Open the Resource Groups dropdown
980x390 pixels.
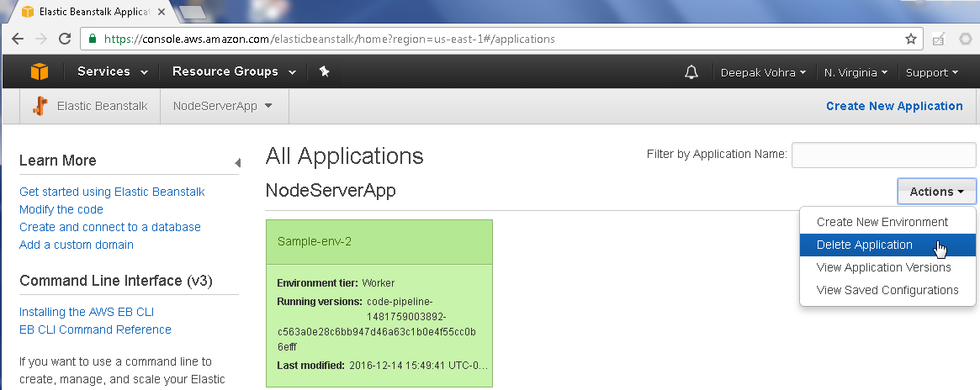point(235,71)
